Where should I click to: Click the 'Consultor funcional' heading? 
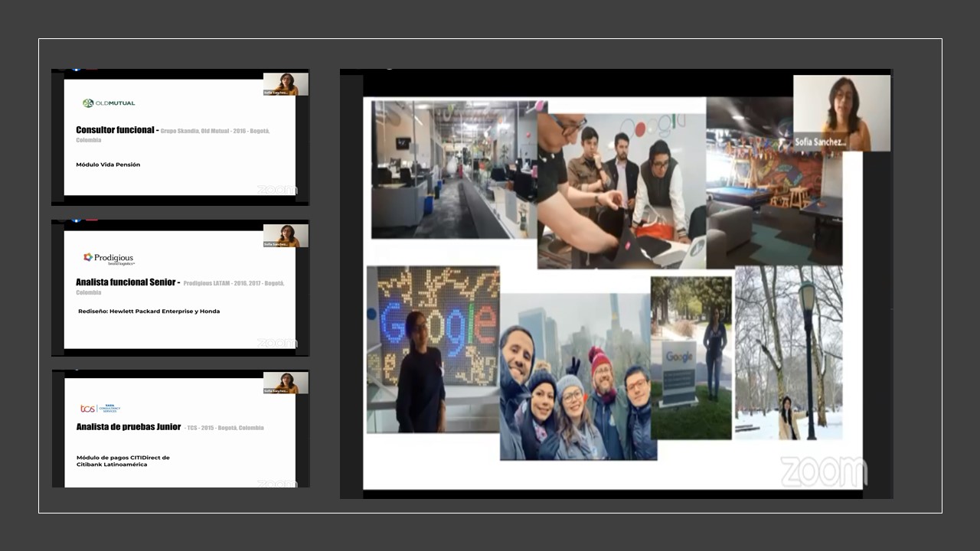click(x=116, y=130)
